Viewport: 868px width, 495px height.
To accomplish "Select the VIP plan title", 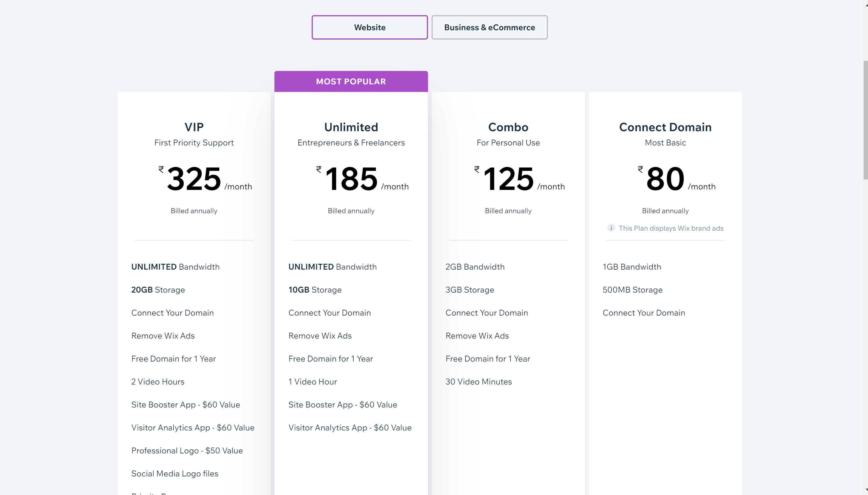I will click(x=194, y=127).
